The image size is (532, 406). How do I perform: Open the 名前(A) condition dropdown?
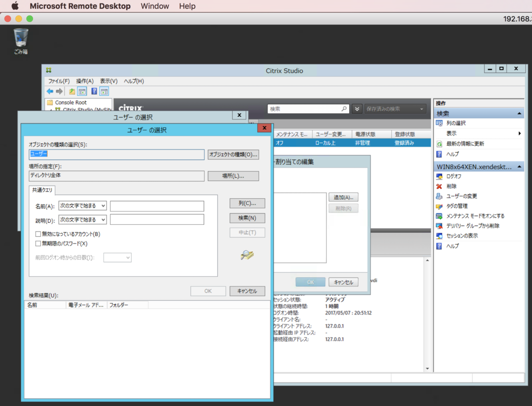click(83, 206)
